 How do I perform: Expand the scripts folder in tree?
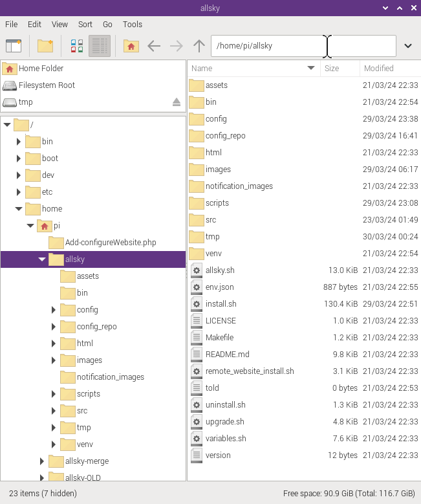click(54, 394)
